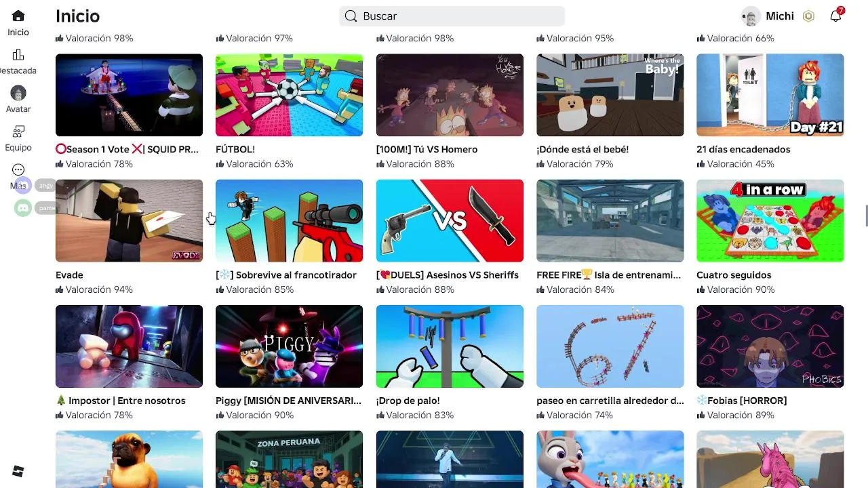Click the FÚTBOL! game title
Image resolution: width=868 pixels, height=488 pixels.
[x=235, y=149]
